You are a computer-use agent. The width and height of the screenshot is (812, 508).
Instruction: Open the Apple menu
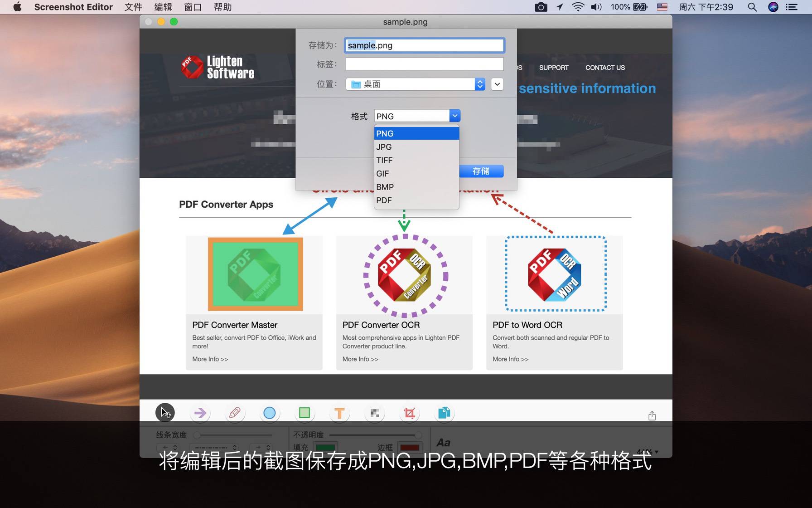17,7
